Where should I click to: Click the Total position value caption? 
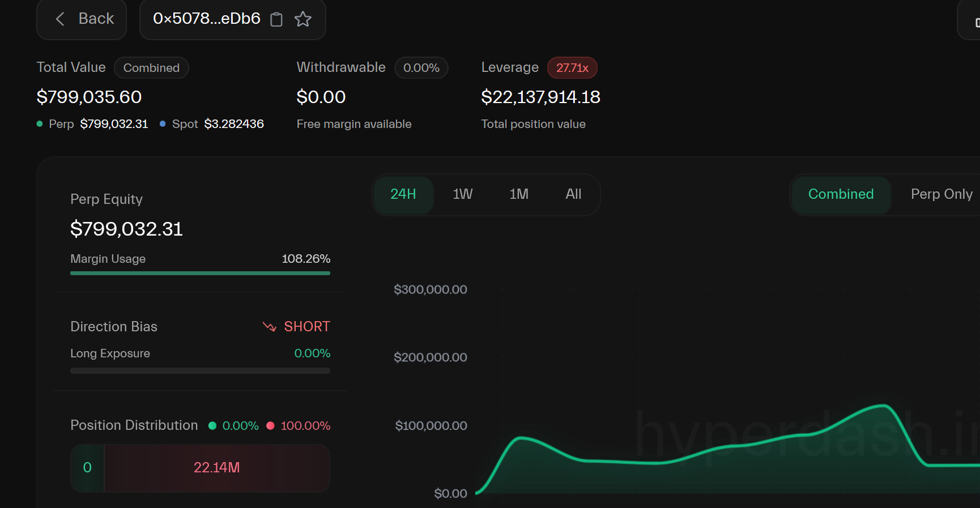[x=533, y=124]
